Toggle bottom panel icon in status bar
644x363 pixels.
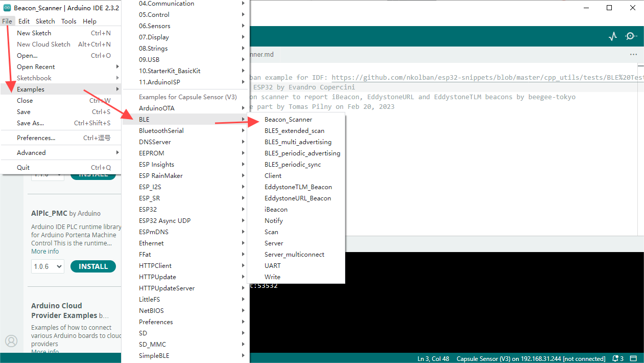633,358
